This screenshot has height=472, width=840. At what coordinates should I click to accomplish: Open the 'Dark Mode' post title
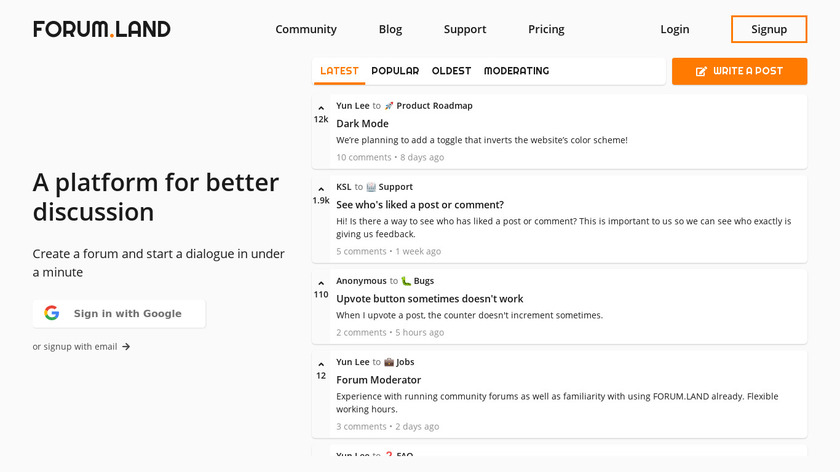point(362,124)
